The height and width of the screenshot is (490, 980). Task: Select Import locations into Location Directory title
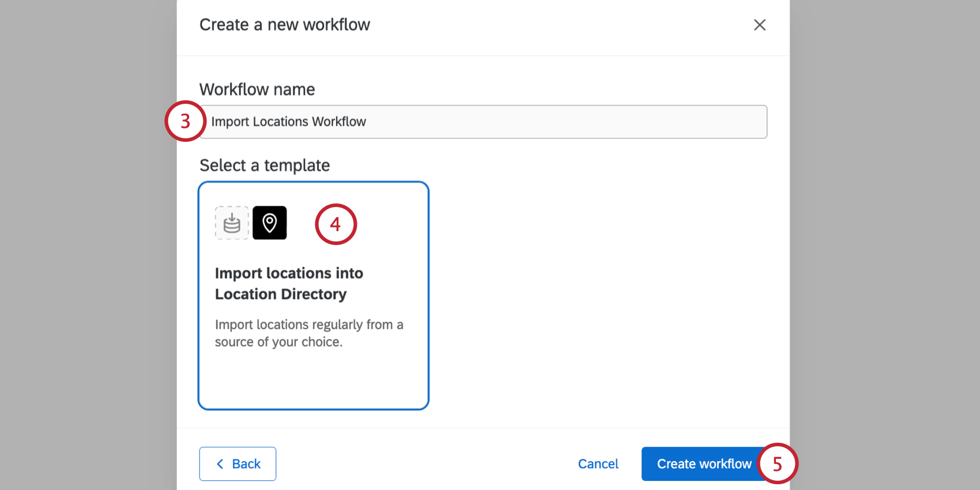(x=288, y=284)
